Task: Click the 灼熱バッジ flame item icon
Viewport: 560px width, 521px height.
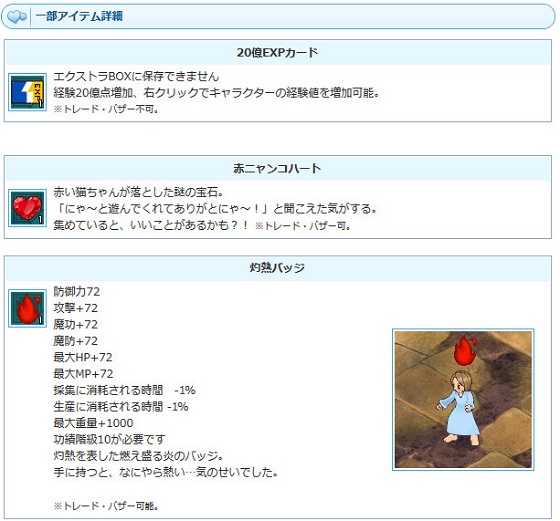Action: (x=27, y=308)
